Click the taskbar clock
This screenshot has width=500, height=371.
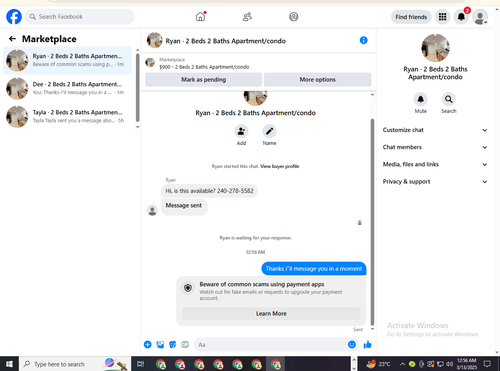(x=467, y=364)
